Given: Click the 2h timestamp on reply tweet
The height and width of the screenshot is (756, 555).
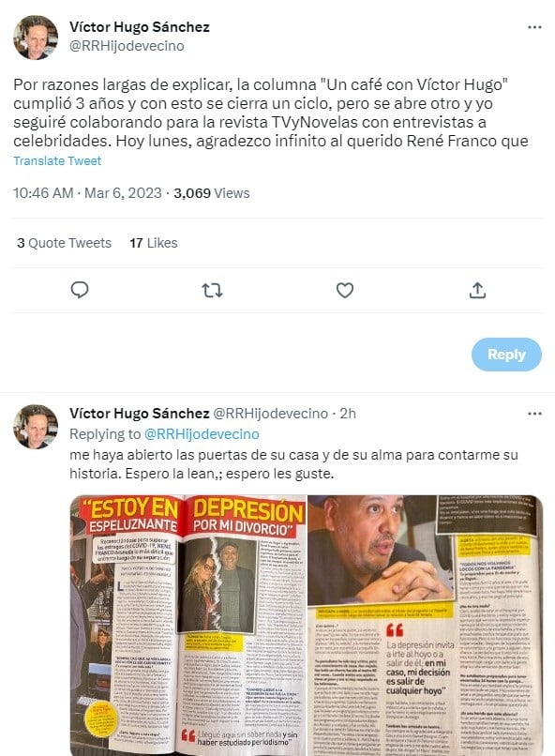Looking at the screenshot, I should (x=348, y=414).
